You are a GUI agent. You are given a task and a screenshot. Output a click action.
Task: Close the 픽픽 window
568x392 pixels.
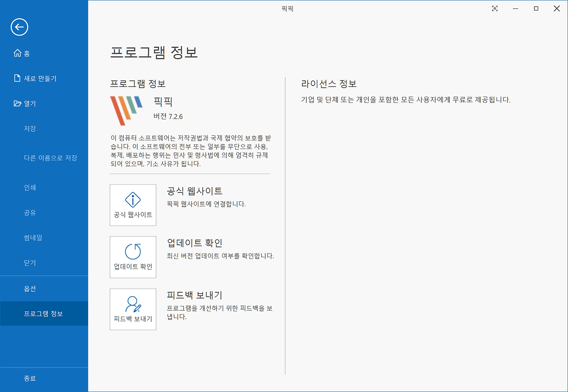557,8
